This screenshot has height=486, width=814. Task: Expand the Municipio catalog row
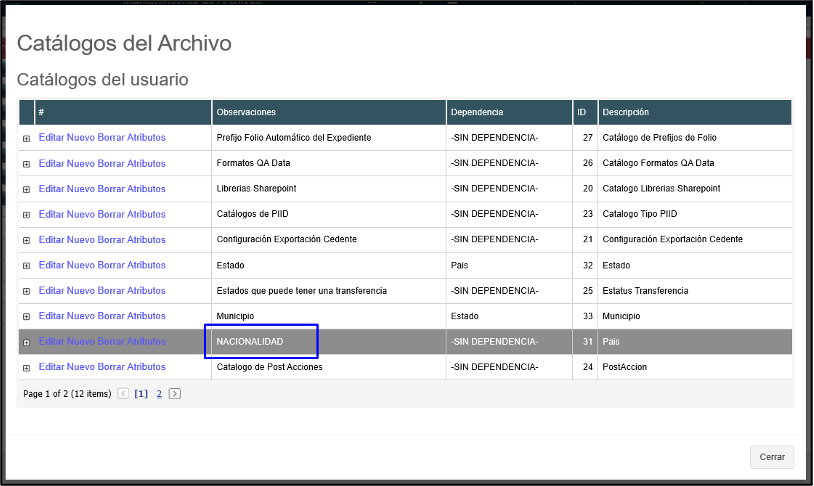pyautogui.click(x=26, y=316)
